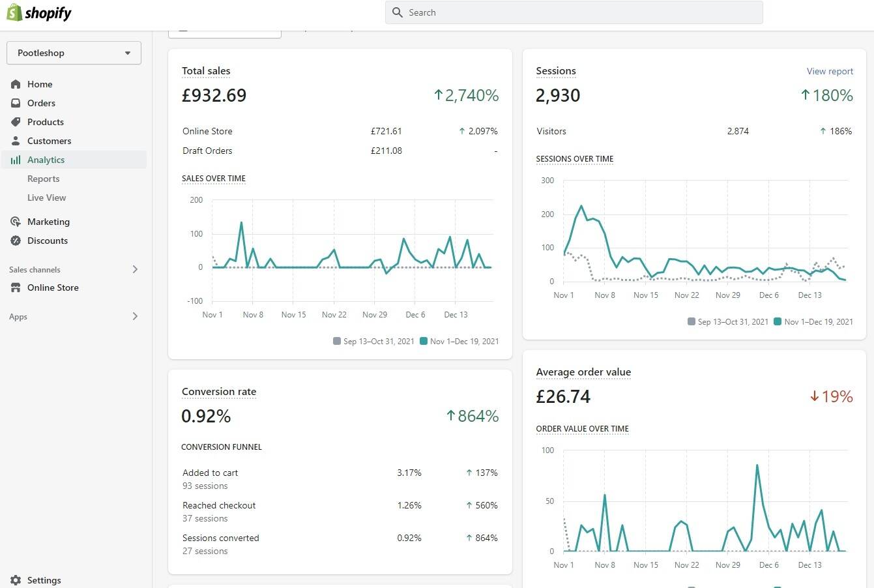Viewport: 874px width, 588px height.
Task: Click the View report link
Action: click(830, 71)
